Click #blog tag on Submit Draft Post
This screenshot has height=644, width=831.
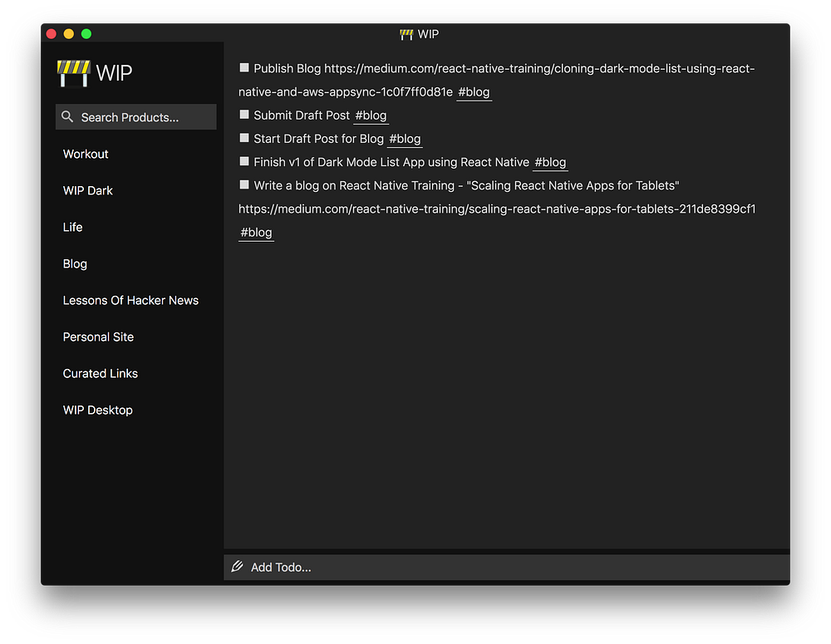pyautogui.click(x=371, y=116)
